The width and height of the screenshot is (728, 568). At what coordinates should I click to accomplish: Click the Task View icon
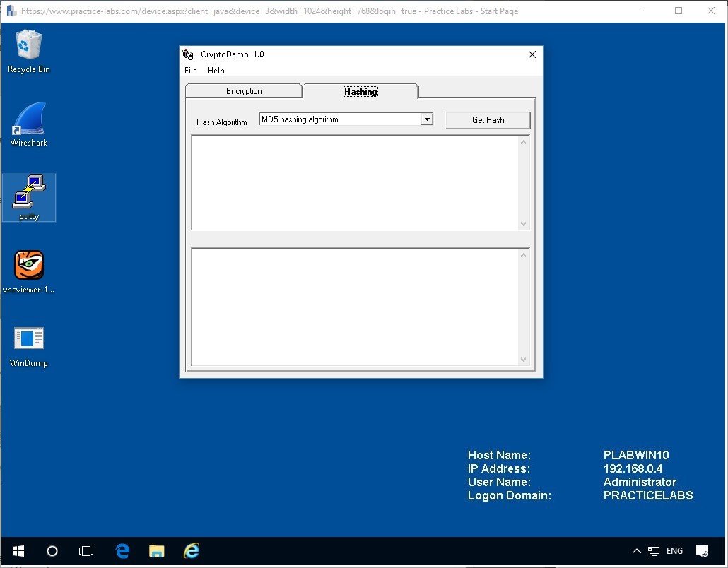[x=86, y=551]
